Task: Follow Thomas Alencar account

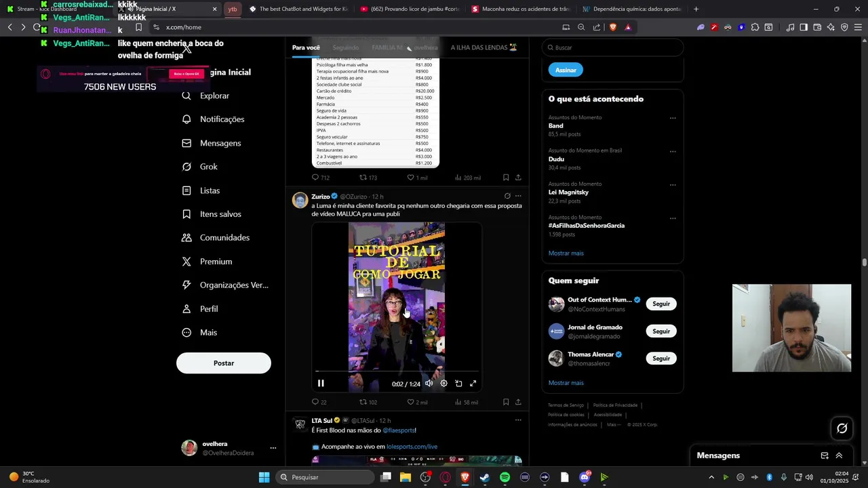Action: click(x=661, y=359)
